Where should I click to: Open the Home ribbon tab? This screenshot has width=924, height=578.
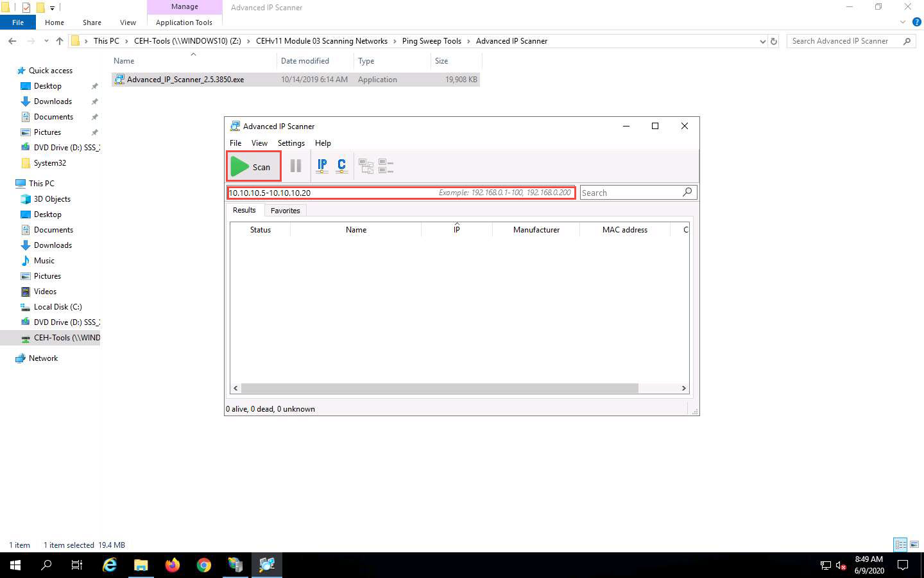coord(55,22)
